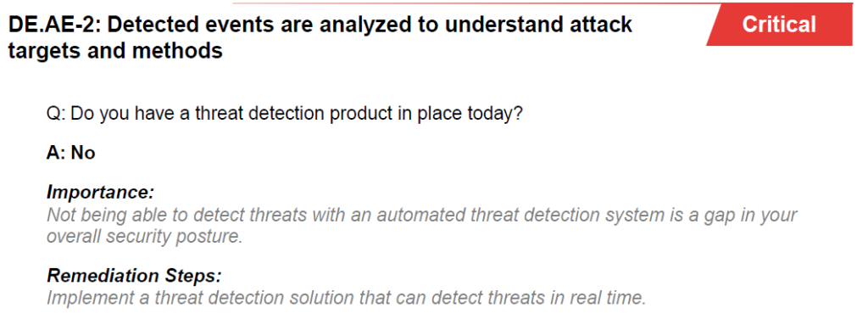The image size is (868, 314).
Task: Click the "Q:" prefix of question
Action: 57,115
